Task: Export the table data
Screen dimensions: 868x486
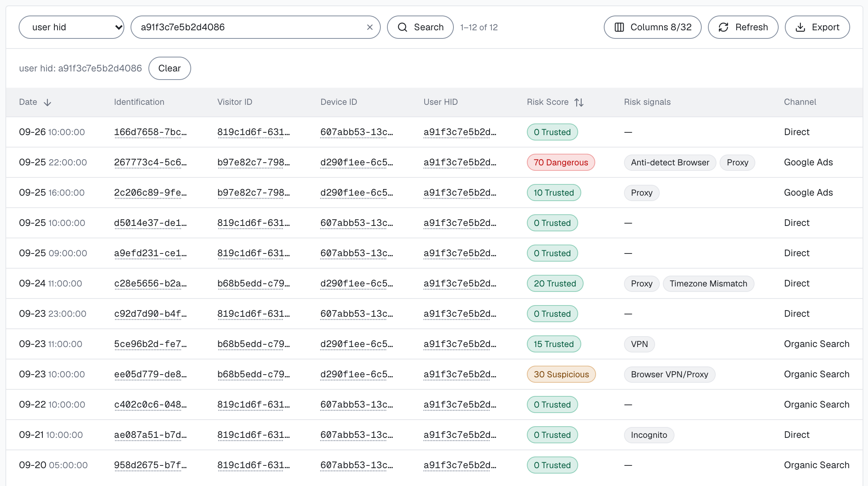Action: tap(817, 27)
